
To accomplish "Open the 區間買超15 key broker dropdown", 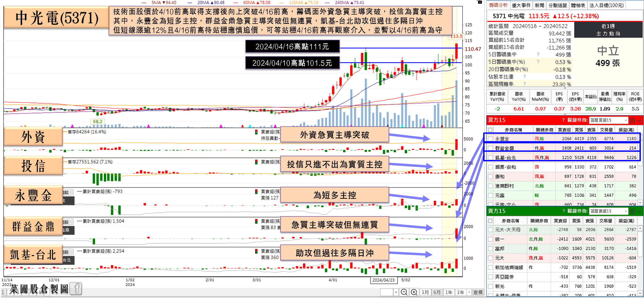I will coord(609,120).
